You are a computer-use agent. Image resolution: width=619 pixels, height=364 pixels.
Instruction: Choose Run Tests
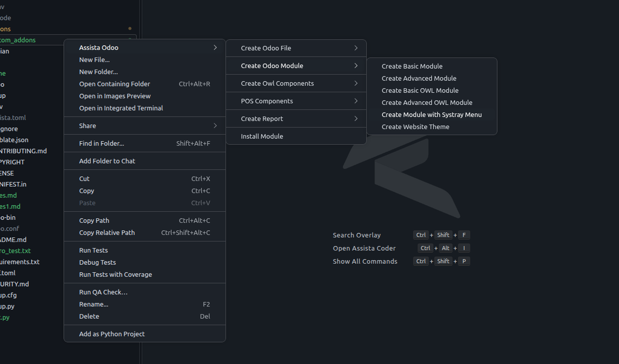pyautogui.click(x=144, y=250)
